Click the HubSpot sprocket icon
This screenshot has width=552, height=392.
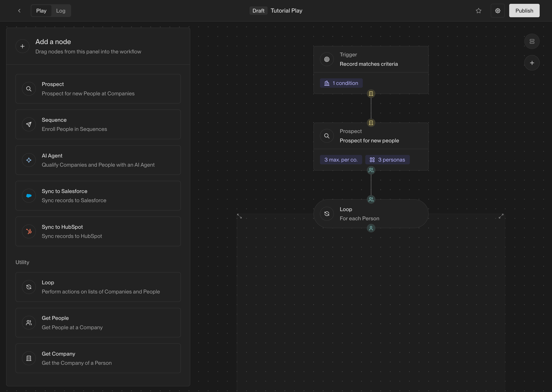click(x=29, y=232)
